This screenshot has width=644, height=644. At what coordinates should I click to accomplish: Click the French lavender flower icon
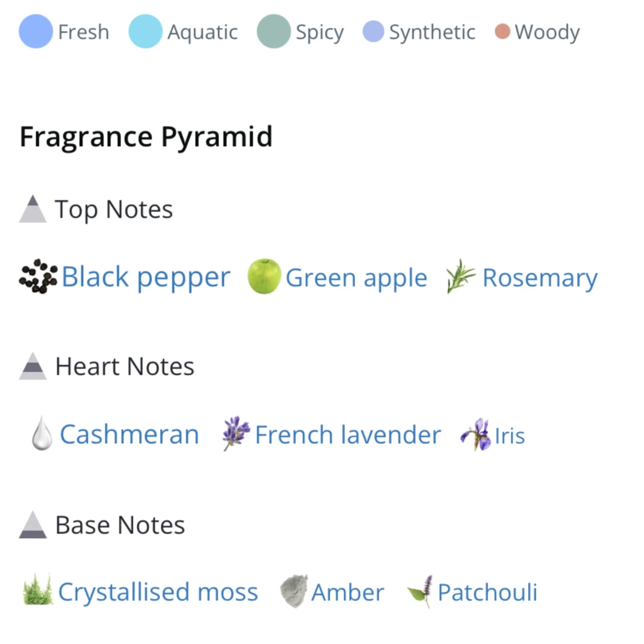(x=236, y=433)
